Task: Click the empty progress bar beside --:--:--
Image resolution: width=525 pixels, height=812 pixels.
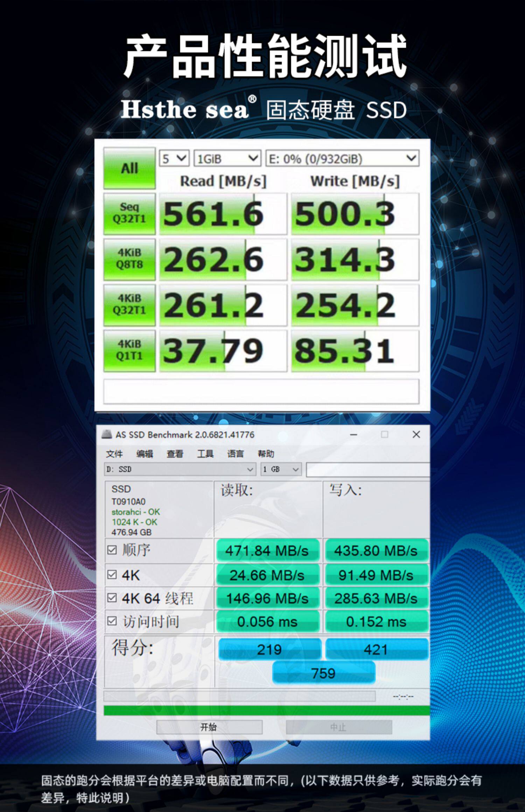Action: click(x=239, y=696)
